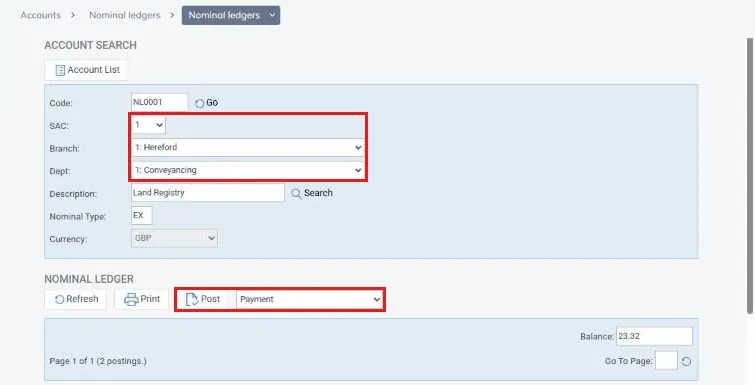The width and height of the screenshot is (755, 385).
Task: Click the Print button
Action: point(142,299)
